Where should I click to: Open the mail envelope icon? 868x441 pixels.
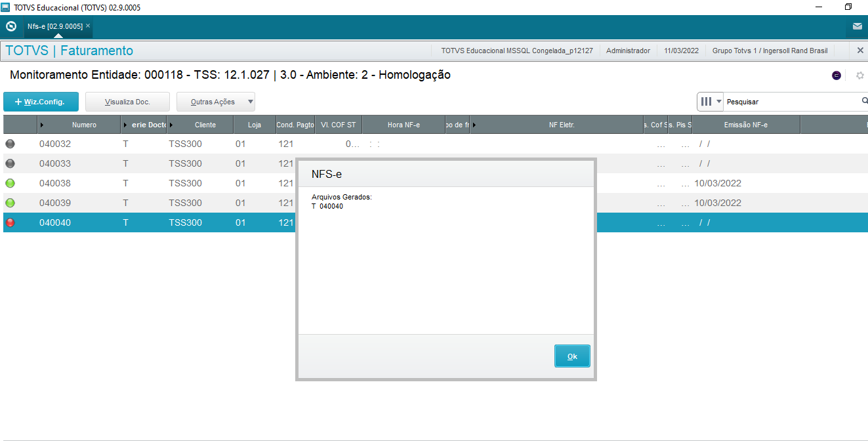click(x=857, y=27)
